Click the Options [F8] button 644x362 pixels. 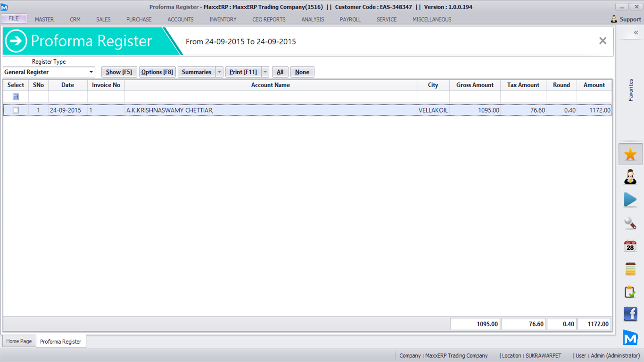point(157,72)
